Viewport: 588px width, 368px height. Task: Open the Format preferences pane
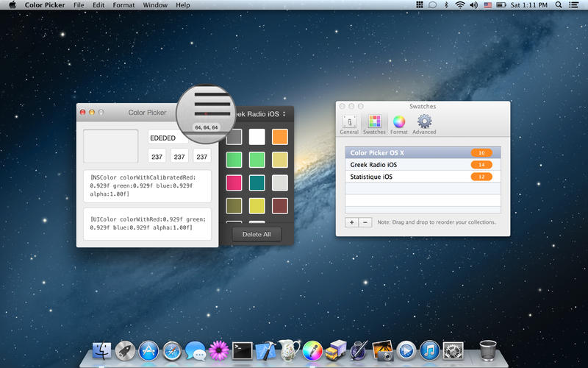pos(399,124)
